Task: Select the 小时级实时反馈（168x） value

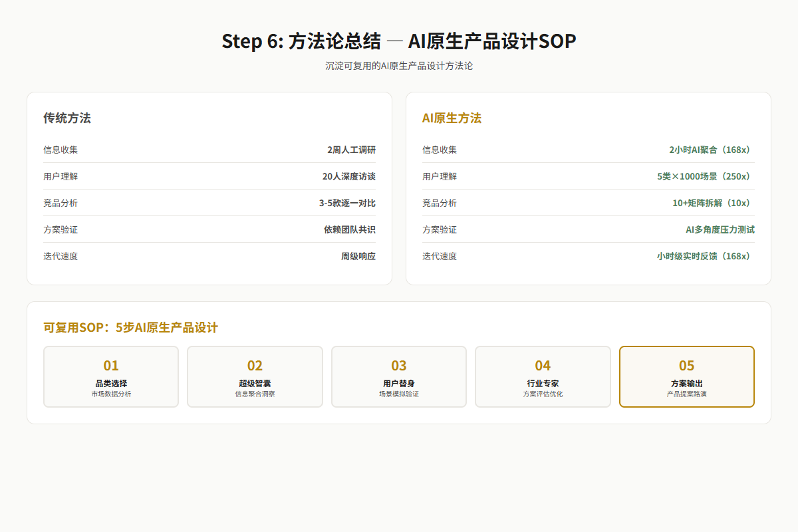Action: point(706,256)
